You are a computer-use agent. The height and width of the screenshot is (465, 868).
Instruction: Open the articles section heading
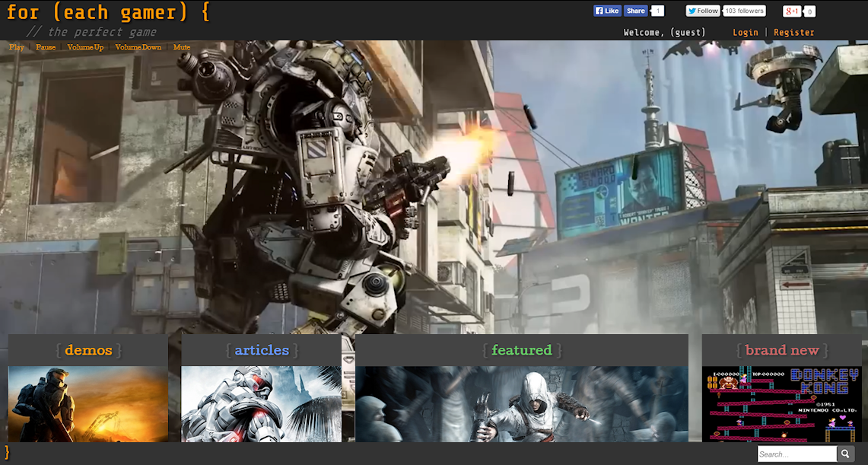(x=262, y=350)
